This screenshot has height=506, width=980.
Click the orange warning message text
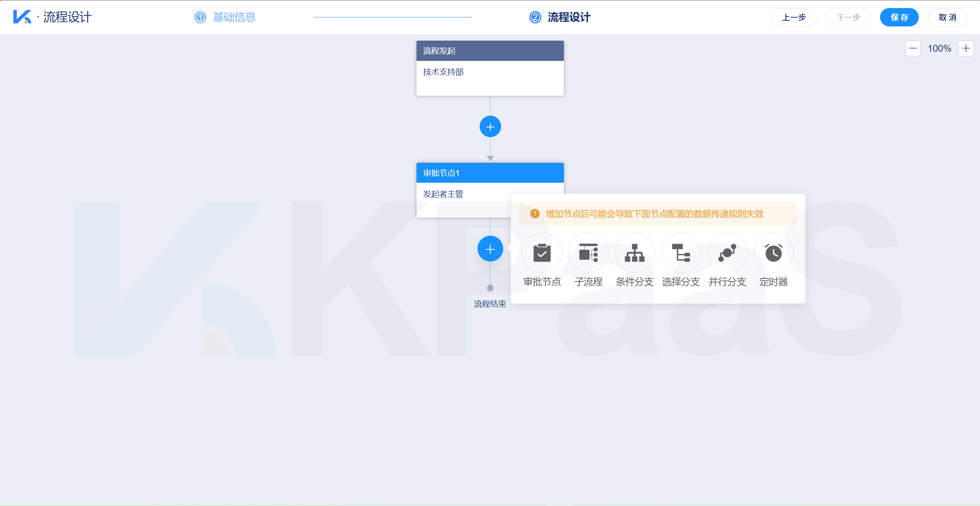coord(655,214)
